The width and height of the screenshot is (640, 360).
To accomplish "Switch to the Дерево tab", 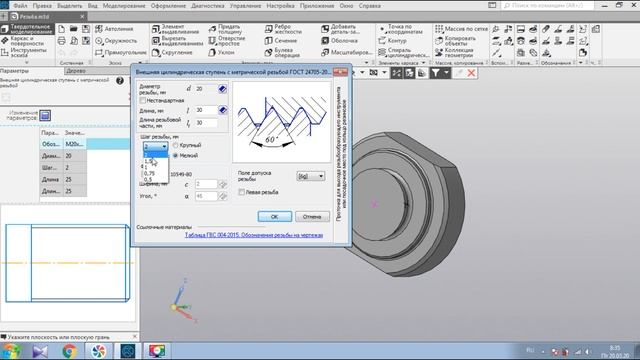I will tap(76, 71).
